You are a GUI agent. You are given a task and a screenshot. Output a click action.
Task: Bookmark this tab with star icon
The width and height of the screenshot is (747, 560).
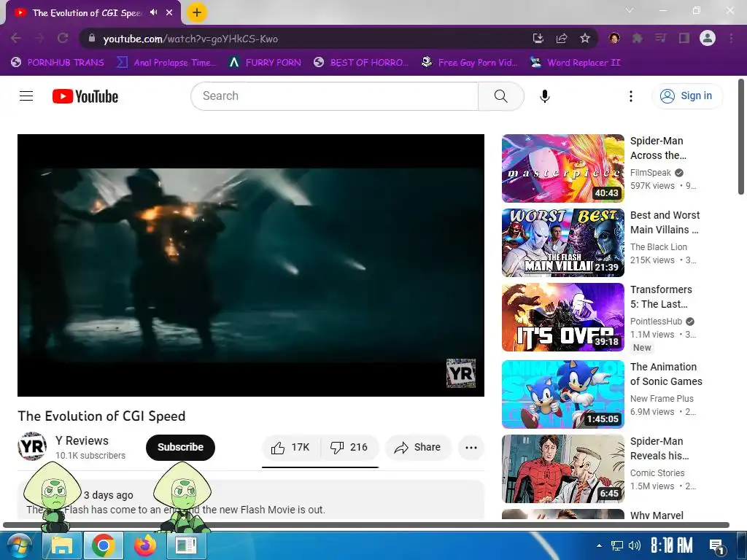click(x=585, y=38)
